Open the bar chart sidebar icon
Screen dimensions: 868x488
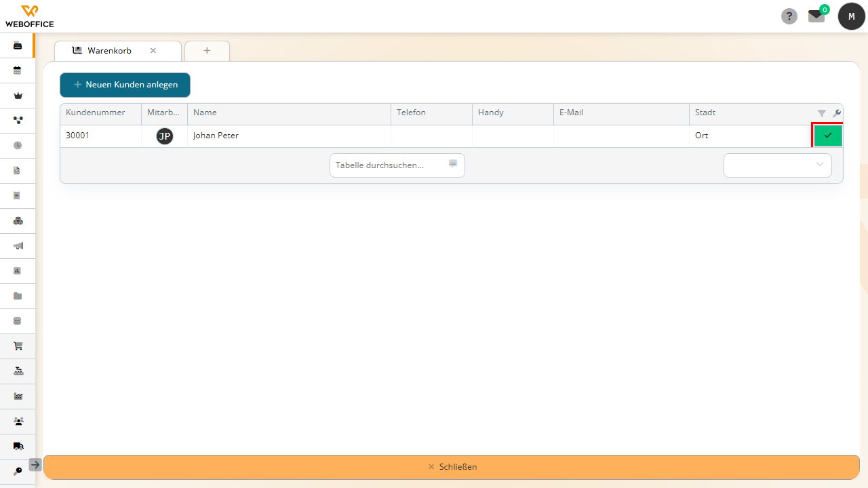(18, 270)
